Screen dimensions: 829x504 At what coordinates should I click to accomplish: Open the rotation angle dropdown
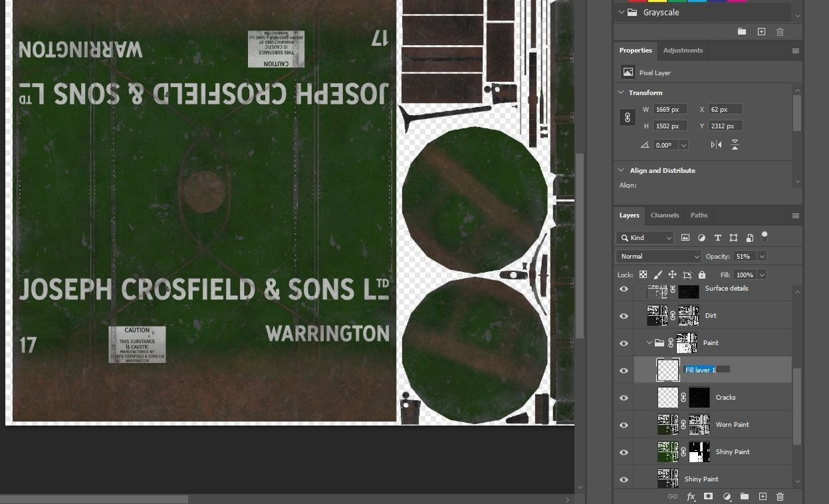pos(683,144)
